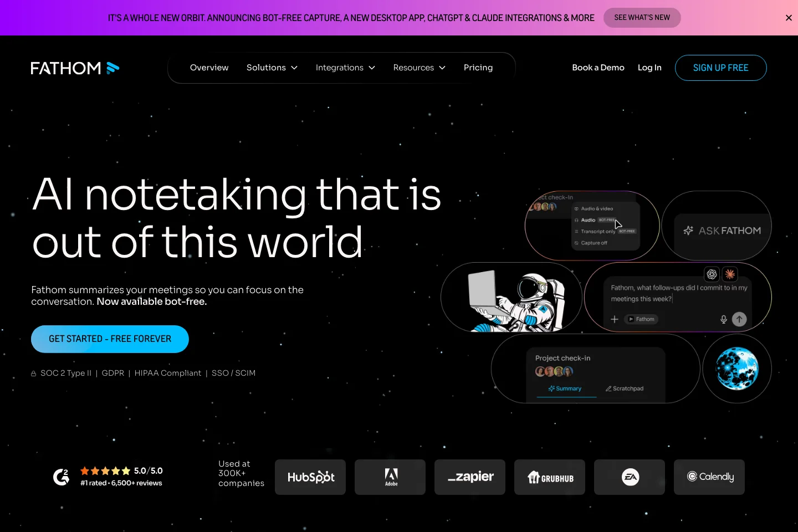Image resolution: width=798 pixels, height=532 pixels.
Task: Click the orange Claude icon above the prompt box
Action: pos(730,274)
